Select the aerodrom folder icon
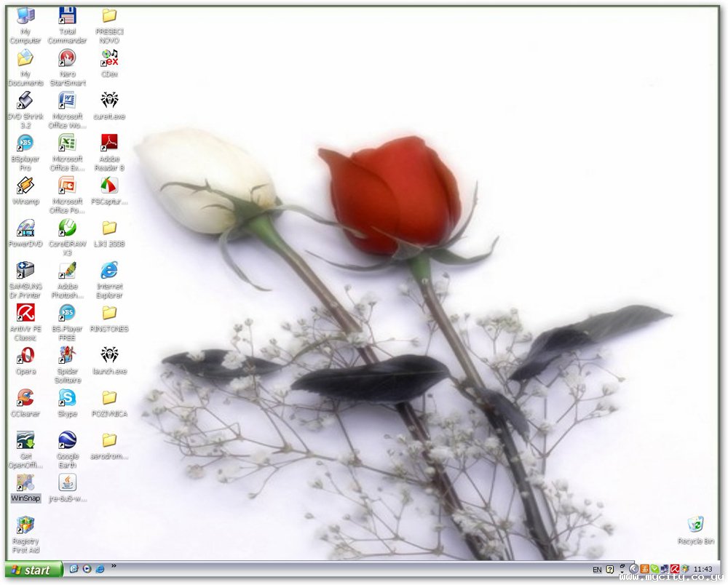Image resolution: width=728 pixels, height=585 pixels. click(x=110, y=446)
